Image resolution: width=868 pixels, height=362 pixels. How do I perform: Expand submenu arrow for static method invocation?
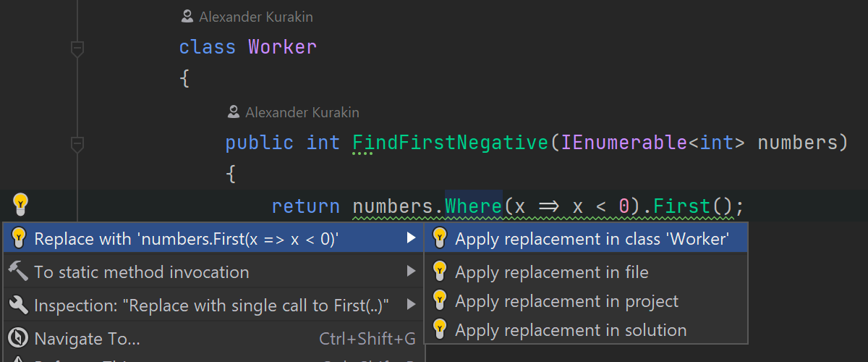point(411,271)
